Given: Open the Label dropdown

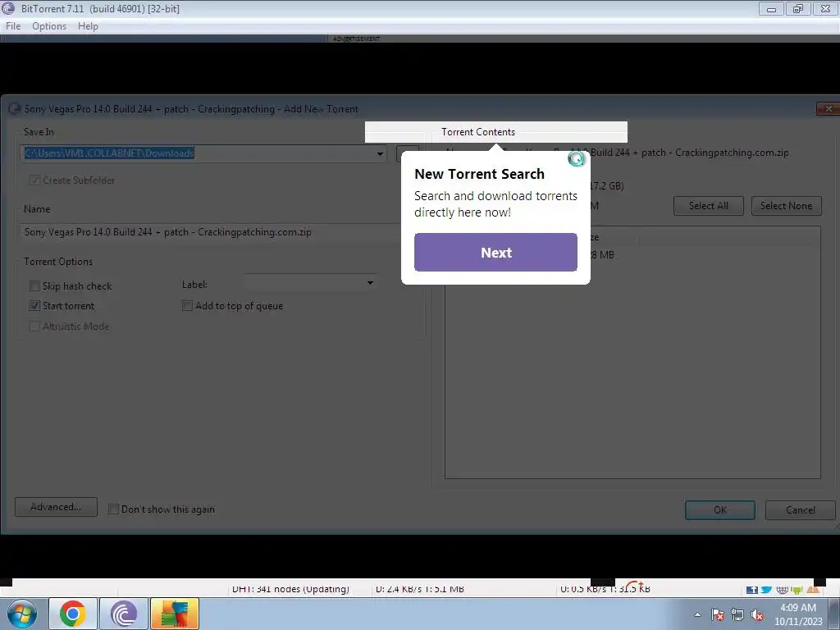Looking at the screenshot, I should (370, 283).
